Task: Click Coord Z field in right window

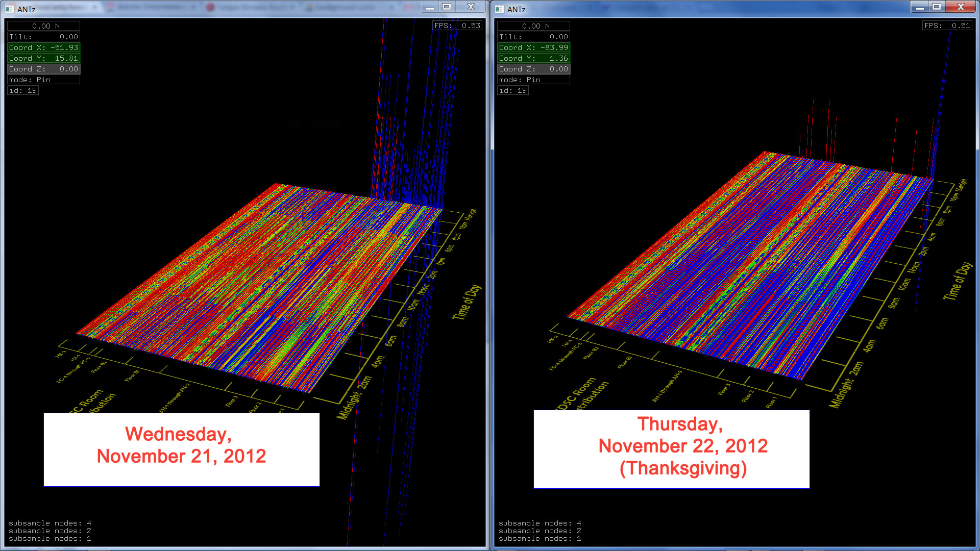Action: pyautogui.click(x=533, y=69)
